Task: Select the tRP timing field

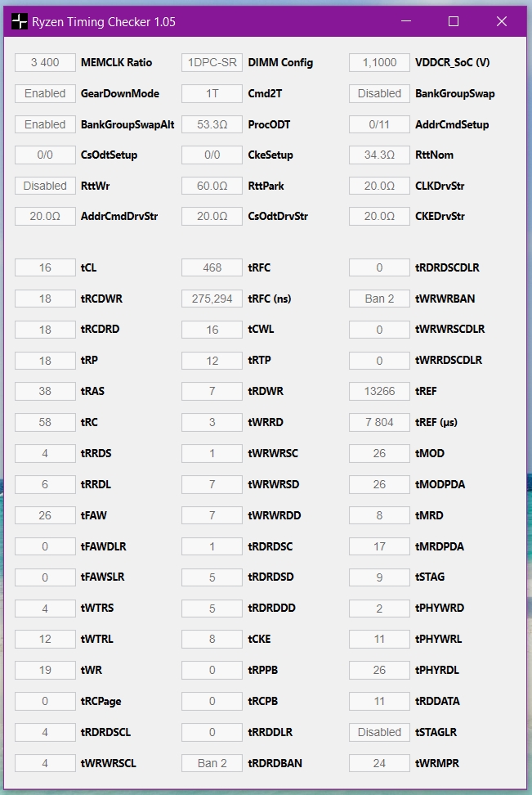Action: pos(45,361)
